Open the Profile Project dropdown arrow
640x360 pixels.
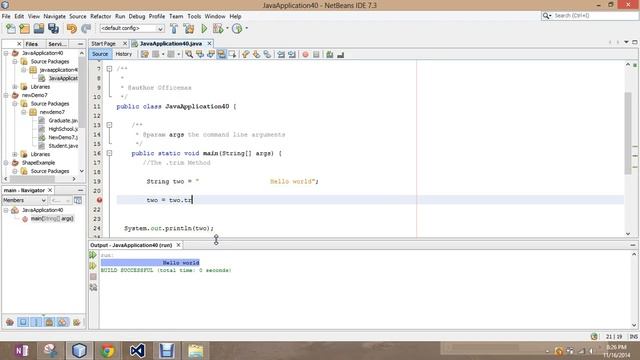pyautogui.click(x=246, y=29)
